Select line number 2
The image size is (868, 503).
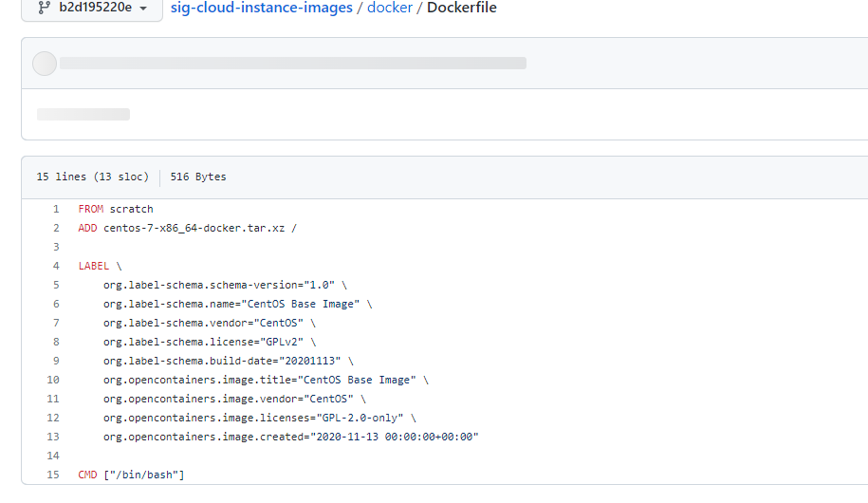[56, 228]
